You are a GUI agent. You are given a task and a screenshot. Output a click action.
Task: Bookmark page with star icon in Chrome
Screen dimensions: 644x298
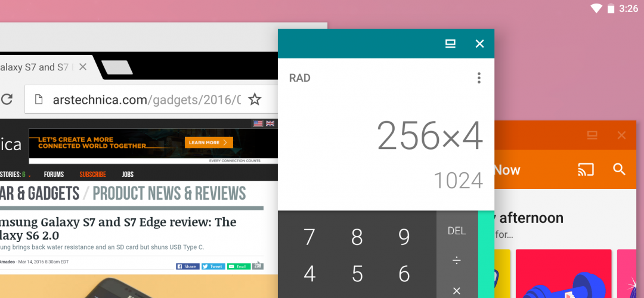click(255, 99)
